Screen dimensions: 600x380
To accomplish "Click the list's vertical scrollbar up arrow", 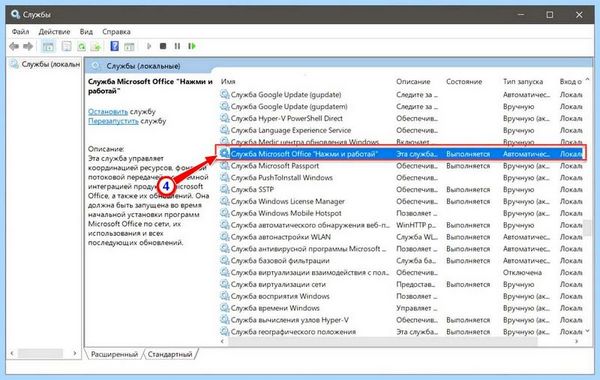I will [x=587, y=80].
